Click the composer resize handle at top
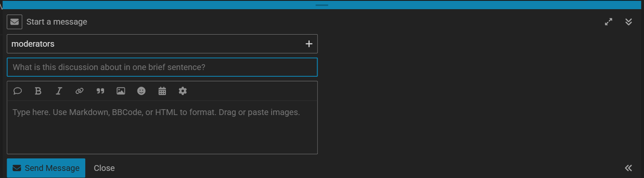Viewport: 644px width, 178px height. point(322,5)
